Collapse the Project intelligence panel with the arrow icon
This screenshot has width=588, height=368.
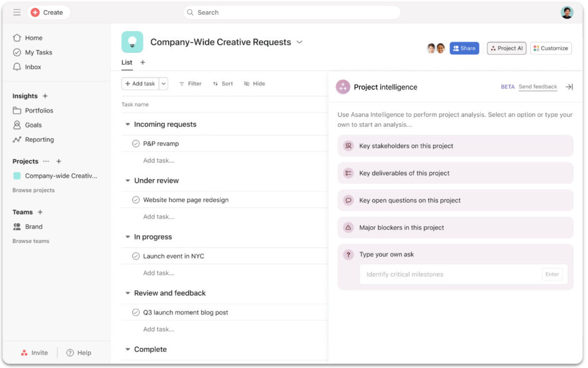(x=569, y=86)
